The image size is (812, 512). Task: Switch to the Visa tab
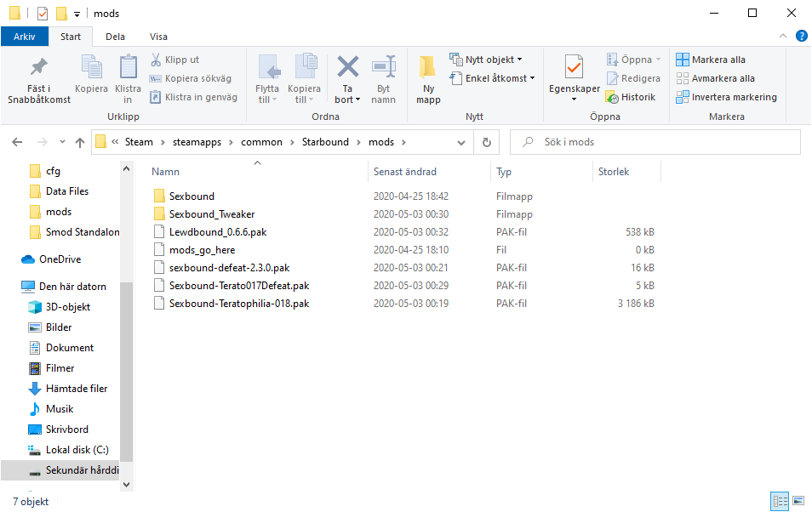158,37
